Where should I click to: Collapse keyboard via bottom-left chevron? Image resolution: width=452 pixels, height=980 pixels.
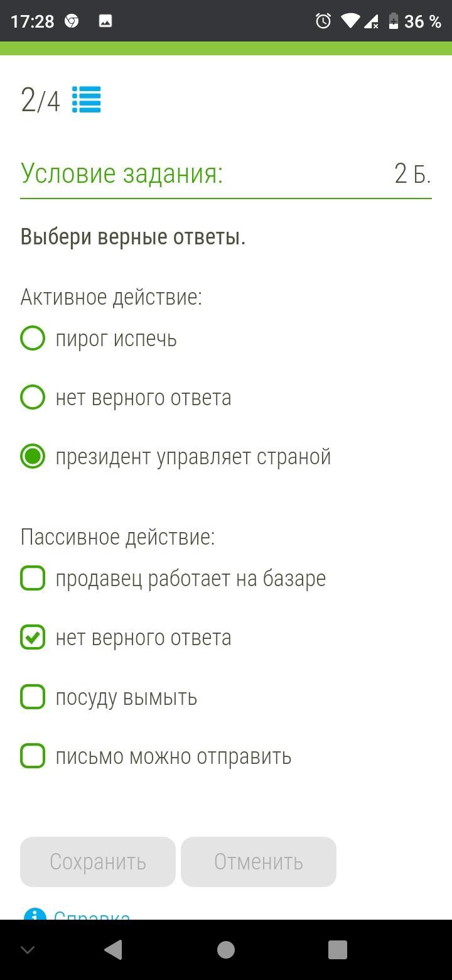click(28, 950)
